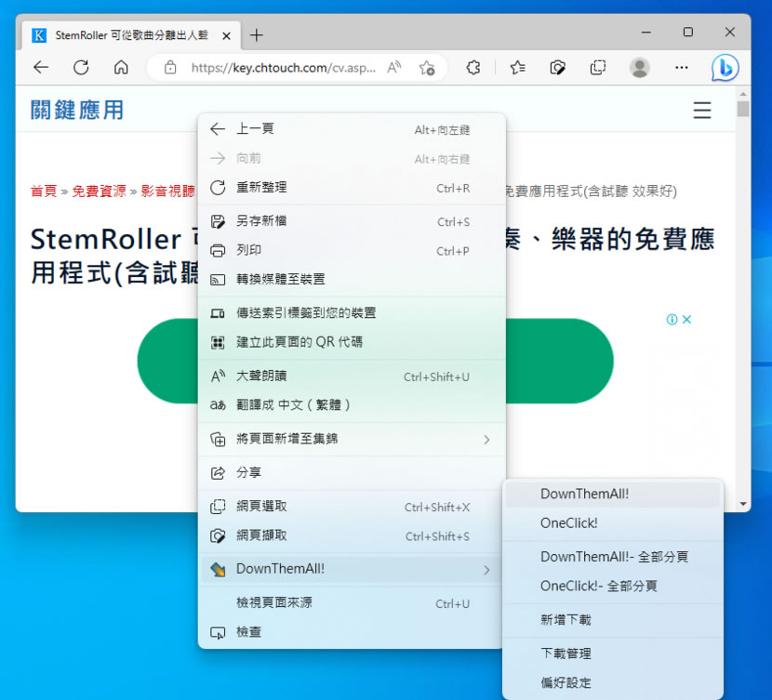Follow the 免費資源 breadcrumb link
This screenshot has height=700, width=772.
click(99, 191)
